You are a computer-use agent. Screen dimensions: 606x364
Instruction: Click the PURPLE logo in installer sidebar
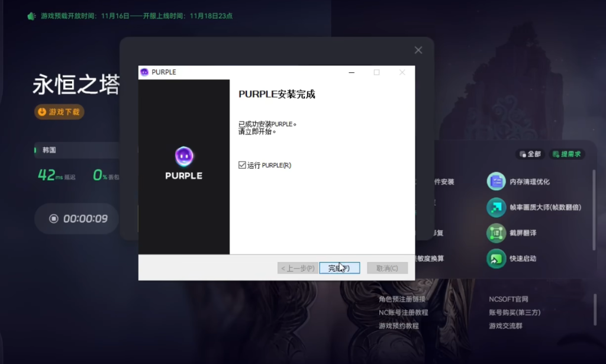click(x=183, y=157)
